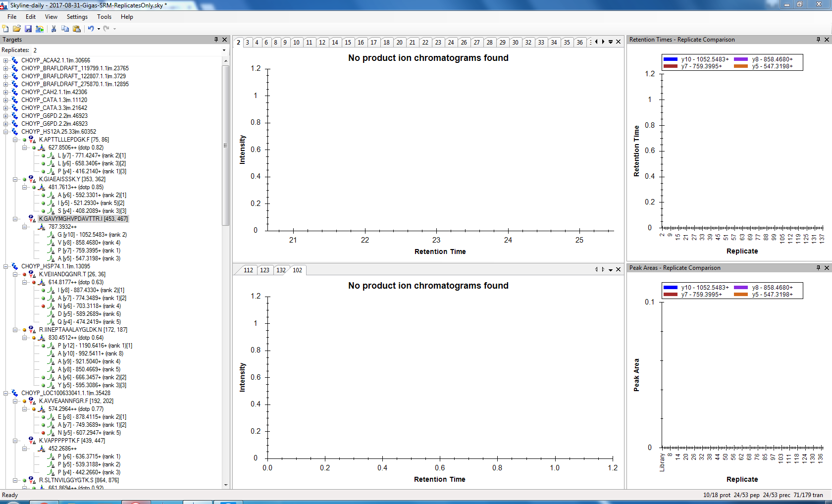The width and height of the screenshot is (832, 504).
Task: Save the document using the floppy disk icon
Action: [x=28, y=29]
